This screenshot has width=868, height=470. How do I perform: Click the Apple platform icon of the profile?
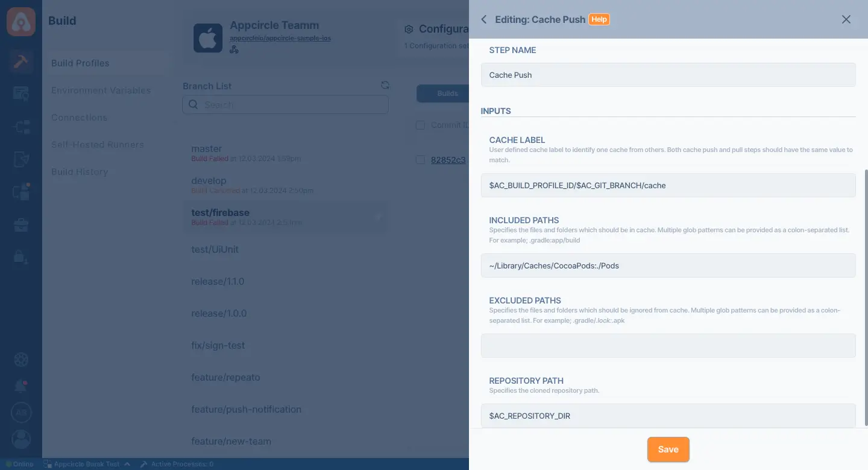208,38
